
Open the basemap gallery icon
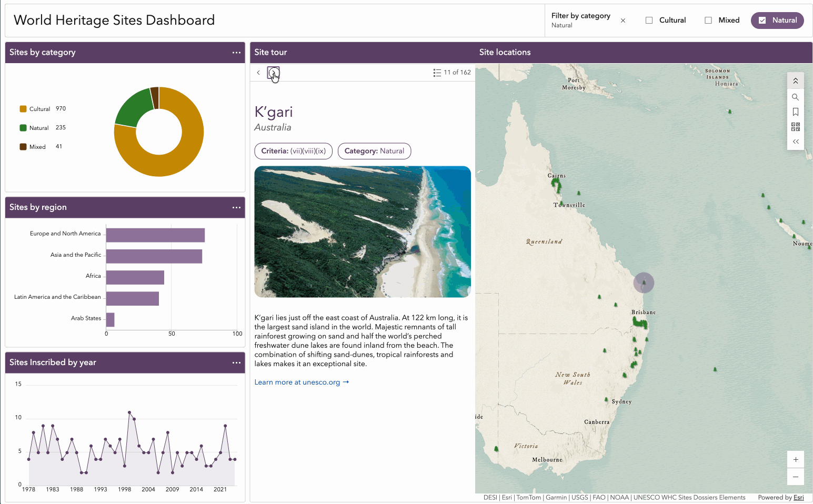point(795,127)
